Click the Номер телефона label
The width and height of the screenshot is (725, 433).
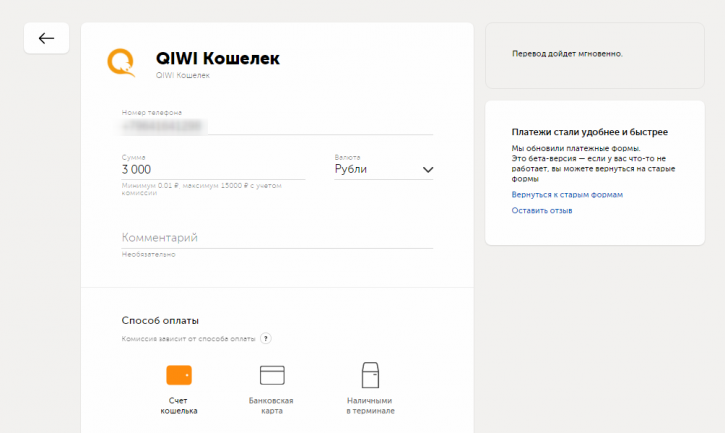coord(152,112)
